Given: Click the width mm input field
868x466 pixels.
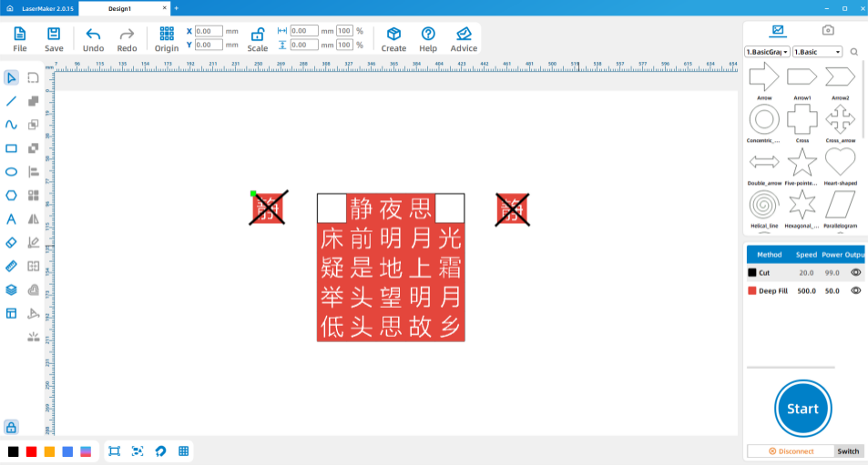Looking at the screenshot, I should (304, 31).
